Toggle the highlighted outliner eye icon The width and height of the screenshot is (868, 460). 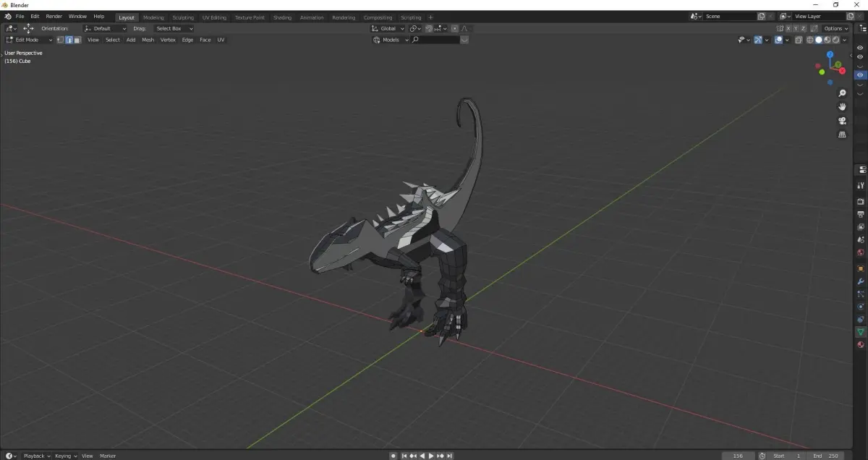click(860, 75)
